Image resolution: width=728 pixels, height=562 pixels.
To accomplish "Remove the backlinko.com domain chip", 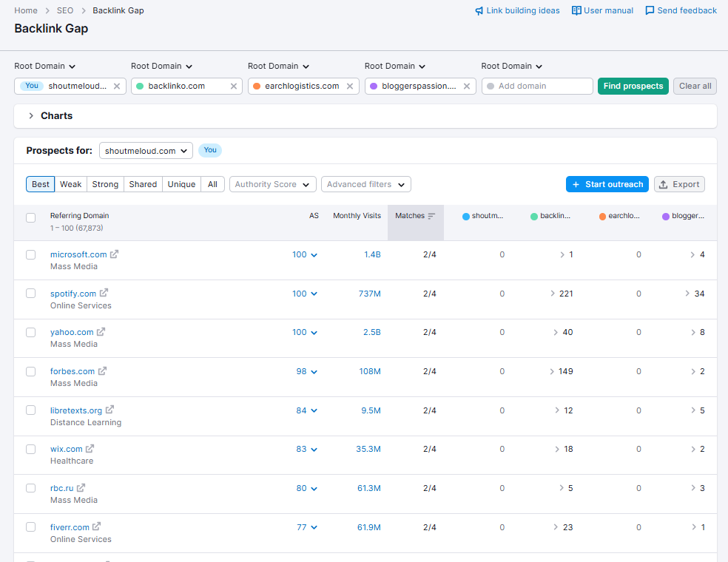I will click(234, 86).
